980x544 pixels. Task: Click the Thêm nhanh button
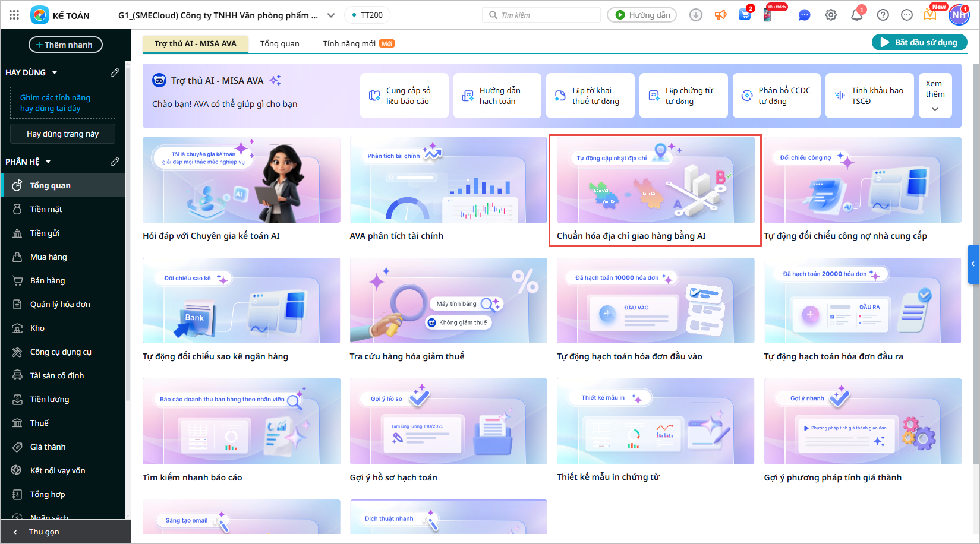pyautogui.click(x=65, y=45)
